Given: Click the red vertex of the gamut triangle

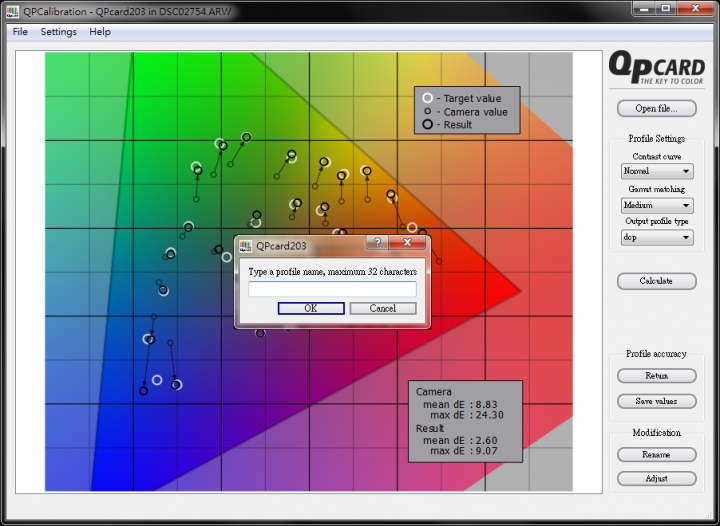Looking at the screenshot, I should tap(519, 290).
